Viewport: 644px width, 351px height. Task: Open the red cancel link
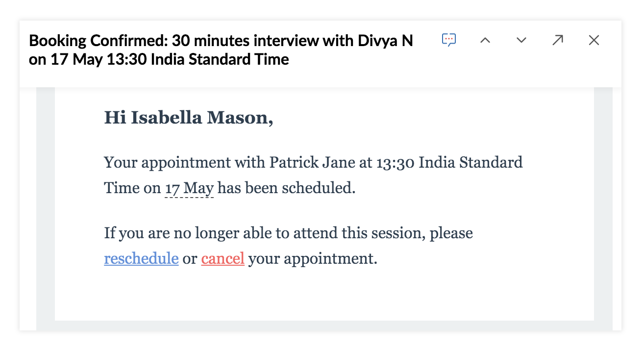223,258
